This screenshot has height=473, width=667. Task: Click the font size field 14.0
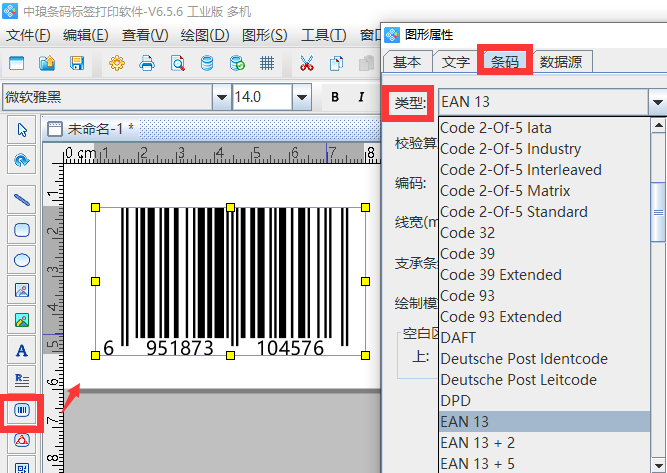click(262, 97)
